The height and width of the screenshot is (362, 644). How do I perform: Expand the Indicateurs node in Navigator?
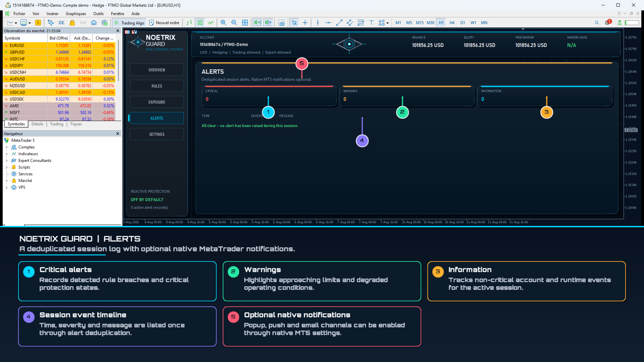(x=6, y=154)
